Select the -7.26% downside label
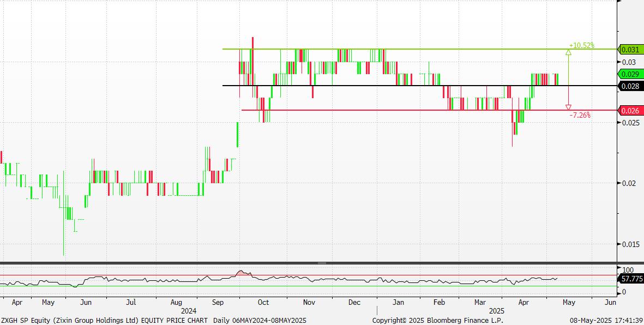This screenshot has width=644, height=325. click(580, 116)
